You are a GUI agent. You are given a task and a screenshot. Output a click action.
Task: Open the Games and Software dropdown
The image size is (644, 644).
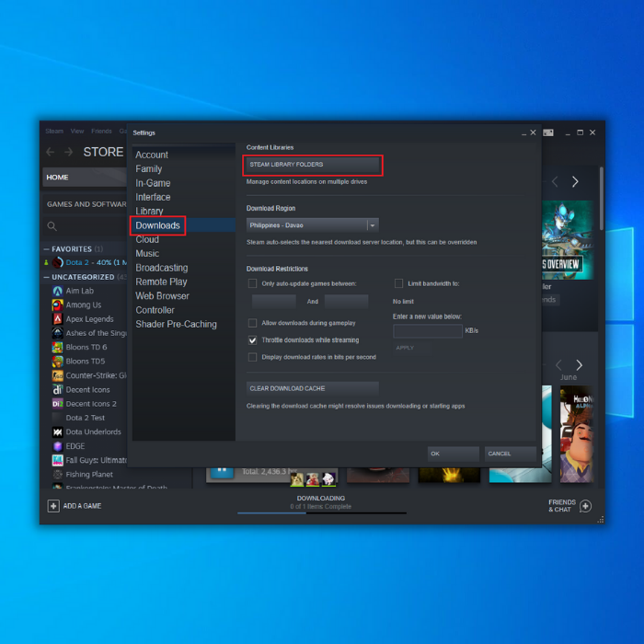click(85, 204)
